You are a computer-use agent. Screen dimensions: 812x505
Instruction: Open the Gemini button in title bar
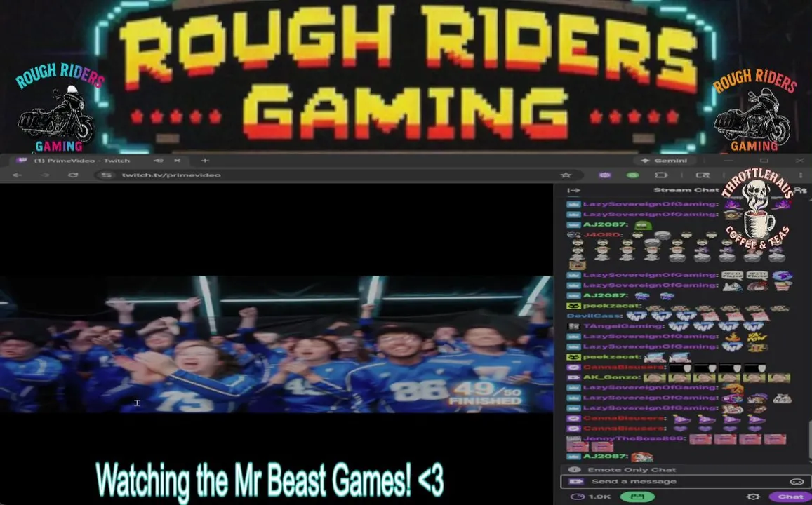pyautogui.click(x=665, y=161)
